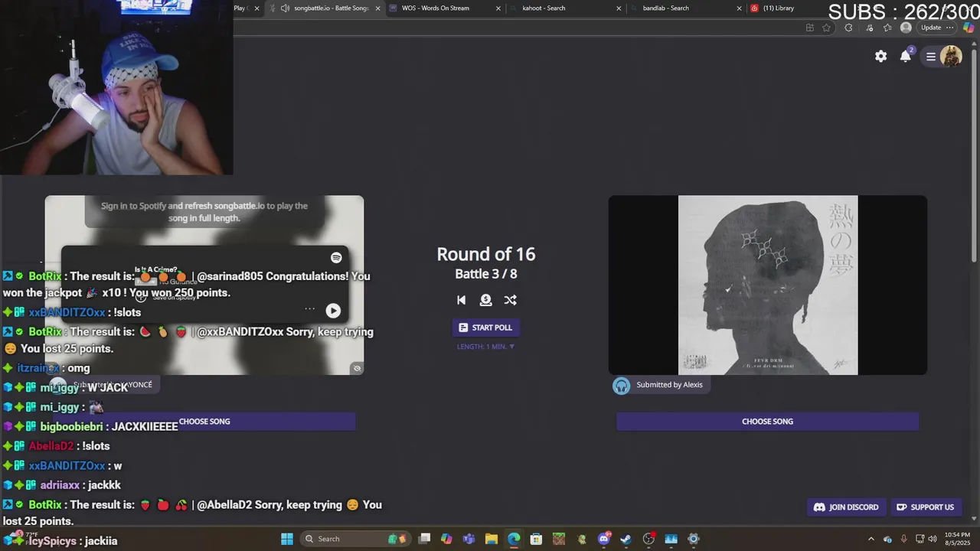The width and height of the screenshot is (980, 551).
Task: Open Microsoft Teams from taskbar
Action: tap(469, 539)
